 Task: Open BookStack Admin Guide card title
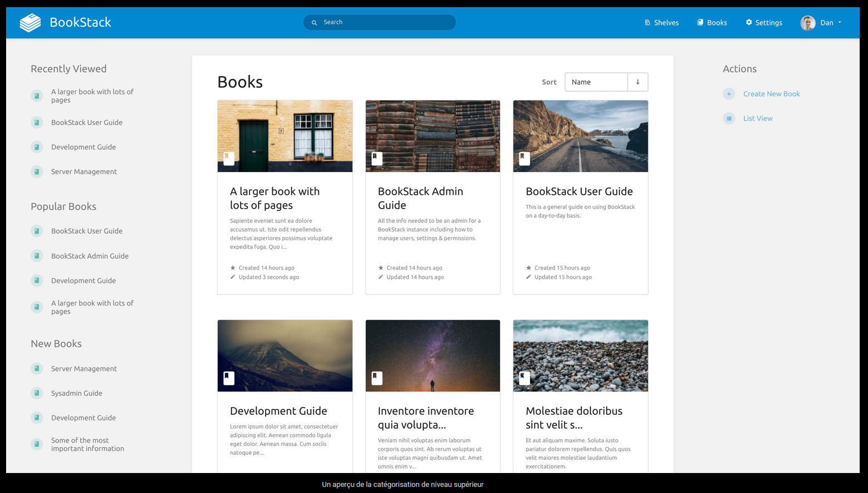[x=421, y=198]
